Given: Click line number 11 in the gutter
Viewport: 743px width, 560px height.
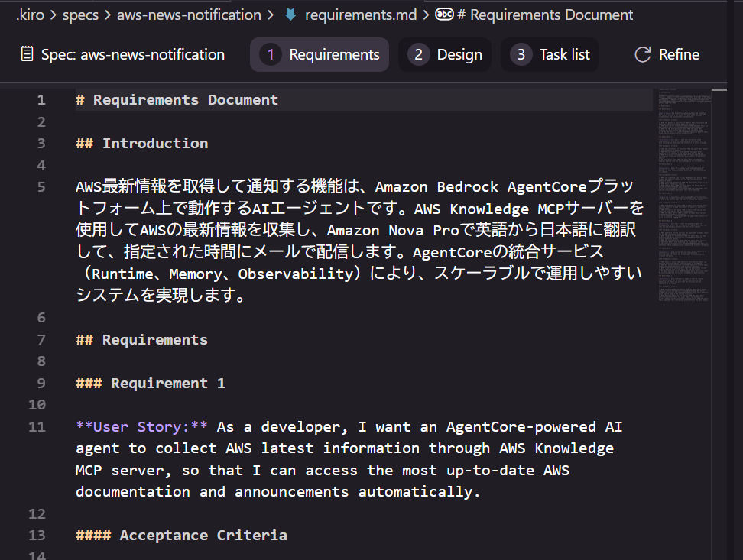Looking at the screenshot, I should coord(37,426).
